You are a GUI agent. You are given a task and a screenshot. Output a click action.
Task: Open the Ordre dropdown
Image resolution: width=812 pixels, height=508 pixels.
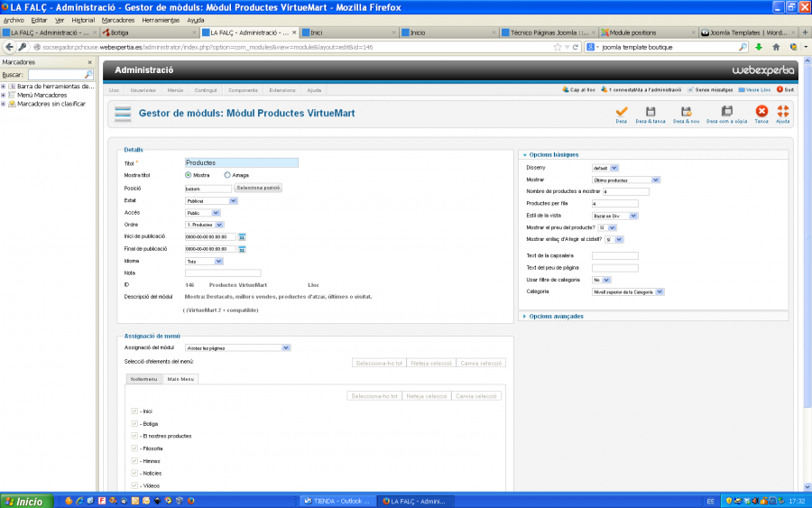point(204,225)
